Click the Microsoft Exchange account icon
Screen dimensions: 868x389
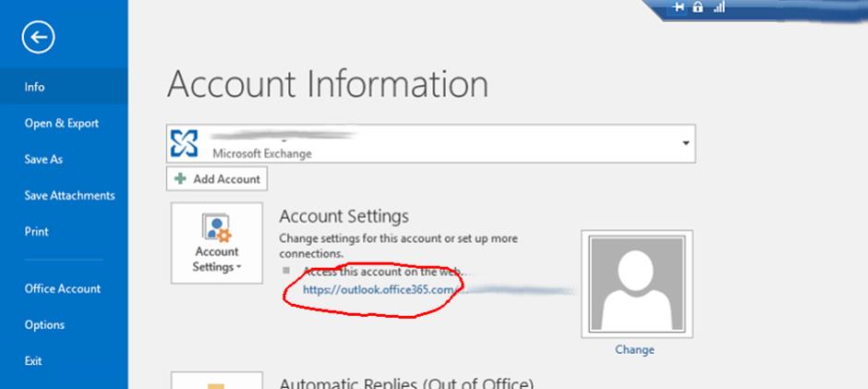tap(186, 144)
